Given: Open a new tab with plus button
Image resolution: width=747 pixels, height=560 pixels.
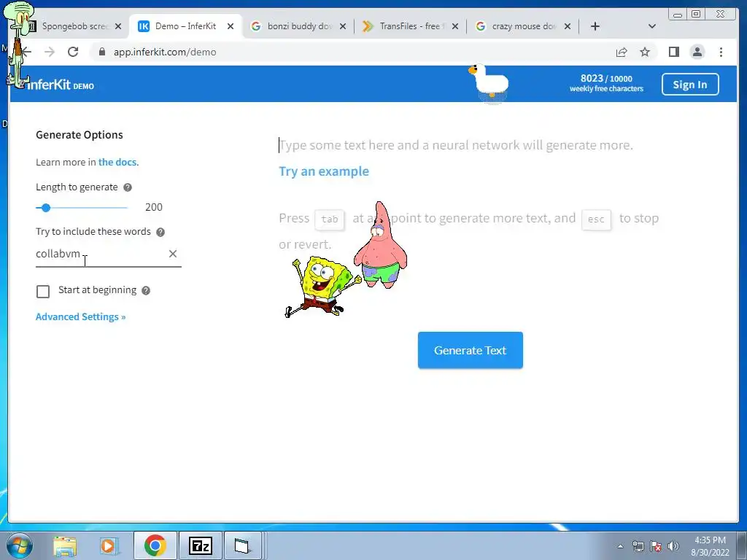Looking at the screenshot, I should (x=595, y=26).
